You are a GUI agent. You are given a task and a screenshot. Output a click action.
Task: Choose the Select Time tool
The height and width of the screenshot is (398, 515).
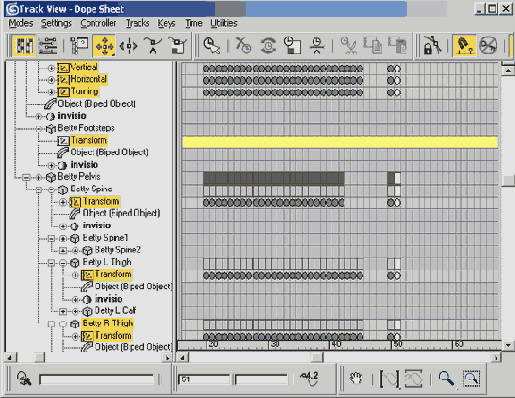(211, 45)
